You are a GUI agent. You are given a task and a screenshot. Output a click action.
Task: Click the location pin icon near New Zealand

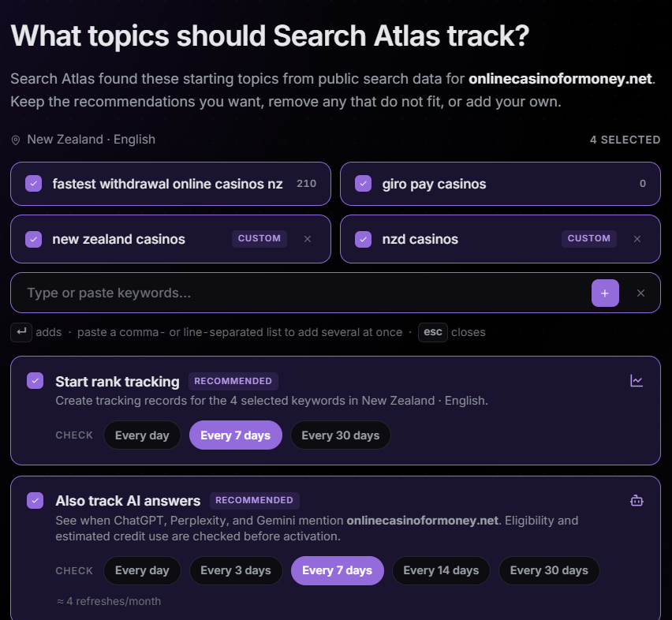pyautogui.click(x=16, y=140)
